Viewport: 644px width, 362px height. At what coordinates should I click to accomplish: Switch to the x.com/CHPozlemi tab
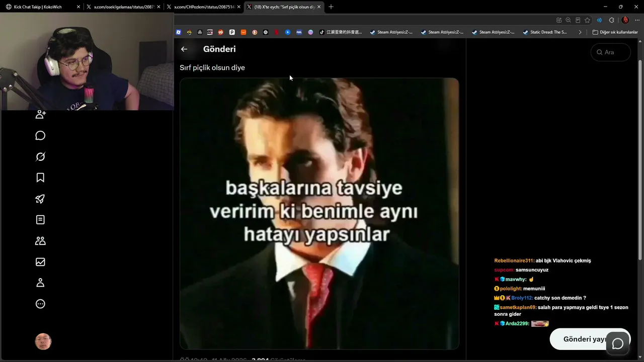(204, 7)
